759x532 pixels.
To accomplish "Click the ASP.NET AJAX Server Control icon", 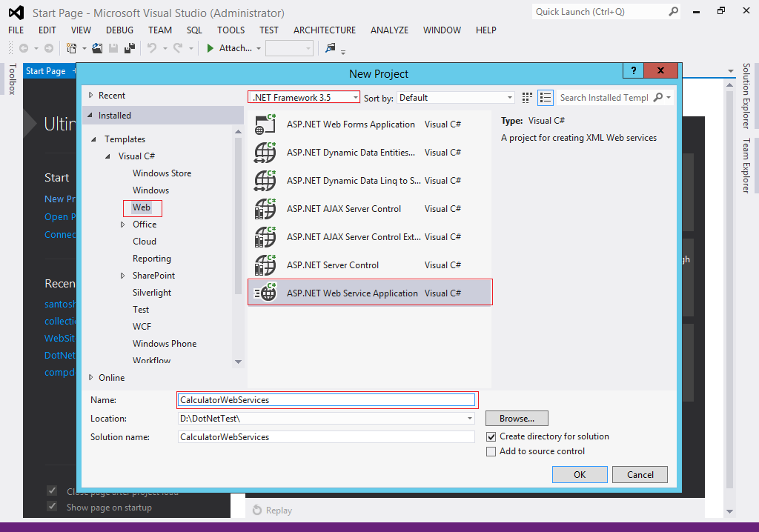I will 265,209.
